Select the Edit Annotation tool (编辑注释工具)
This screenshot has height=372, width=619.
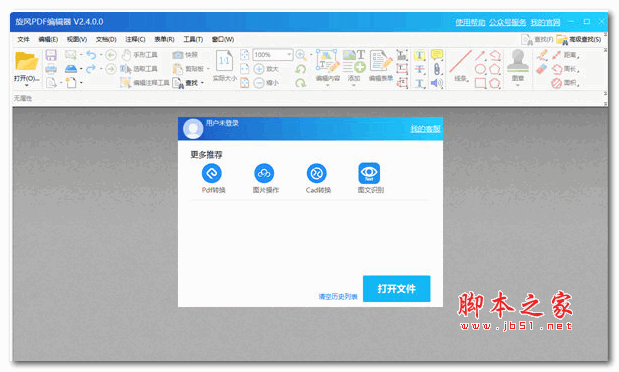click(144, 83)
